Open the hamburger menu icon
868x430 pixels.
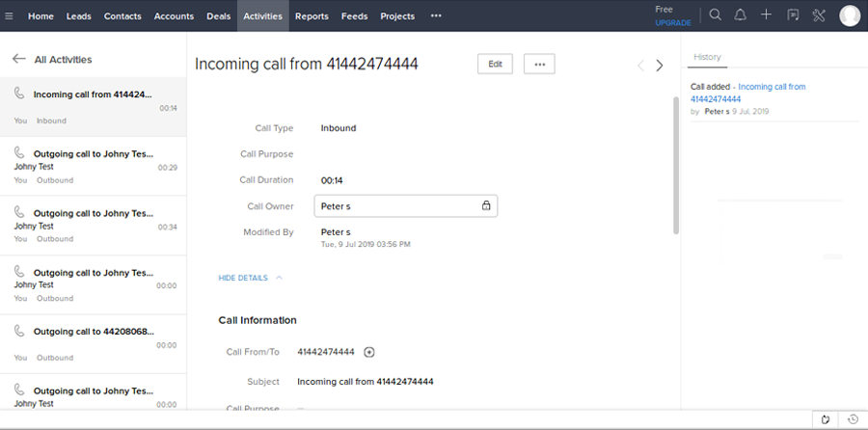pyautogui.click(x=9, y=16)
